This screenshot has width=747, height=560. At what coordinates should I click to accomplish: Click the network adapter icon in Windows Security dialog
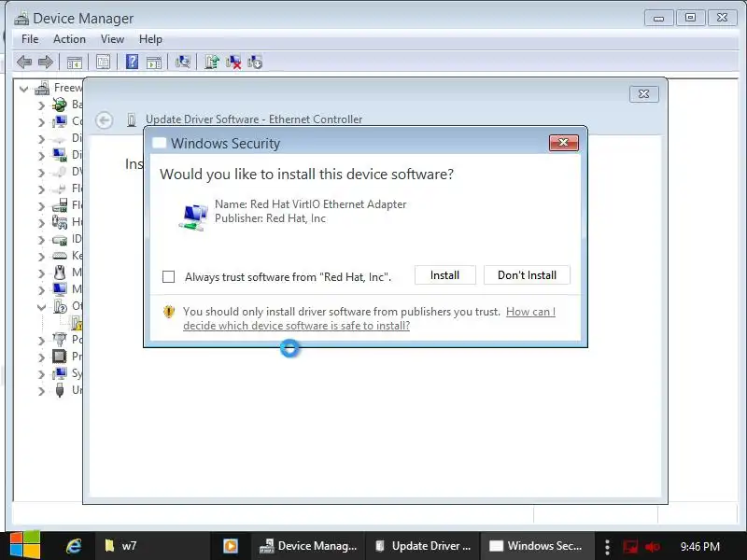194,217
